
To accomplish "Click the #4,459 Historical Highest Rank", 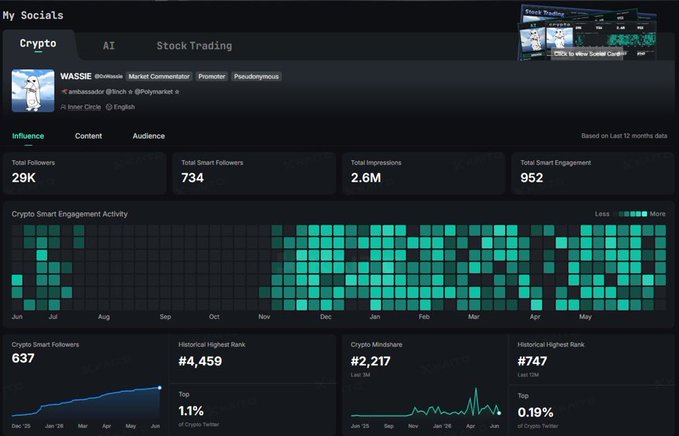I will pos(200,361).
